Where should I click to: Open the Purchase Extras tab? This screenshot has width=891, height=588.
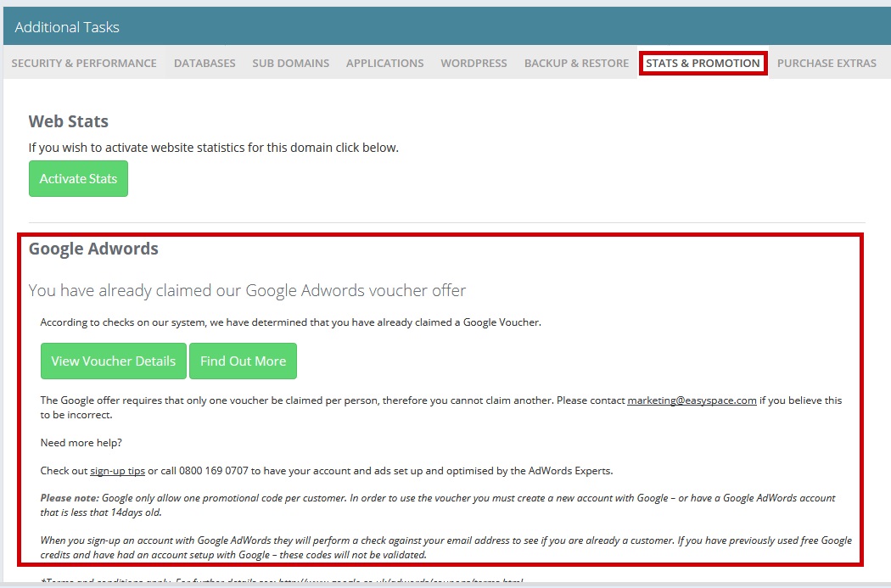pyautogui.click(x=827, y=63)
